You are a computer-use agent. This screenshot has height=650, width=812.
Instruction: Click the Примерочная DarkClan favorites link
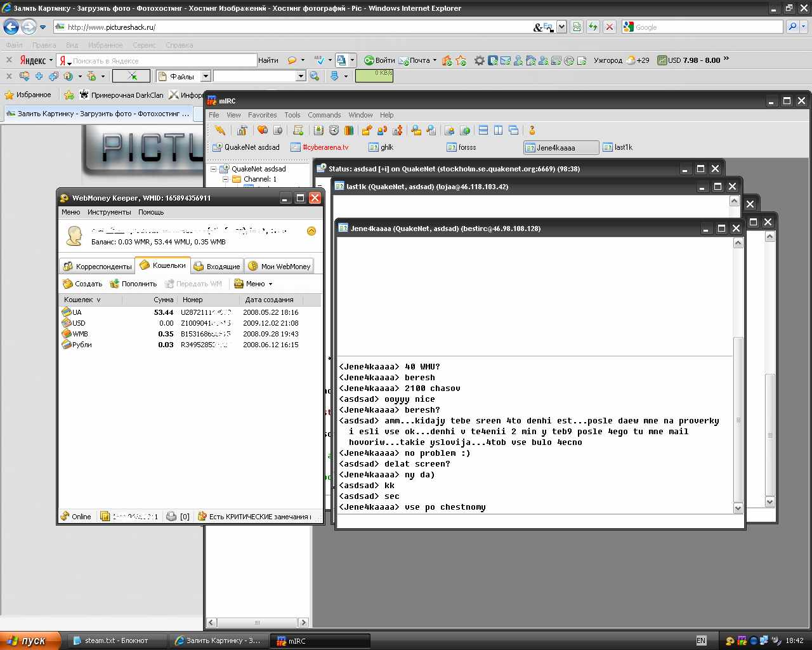pos(121,95)
